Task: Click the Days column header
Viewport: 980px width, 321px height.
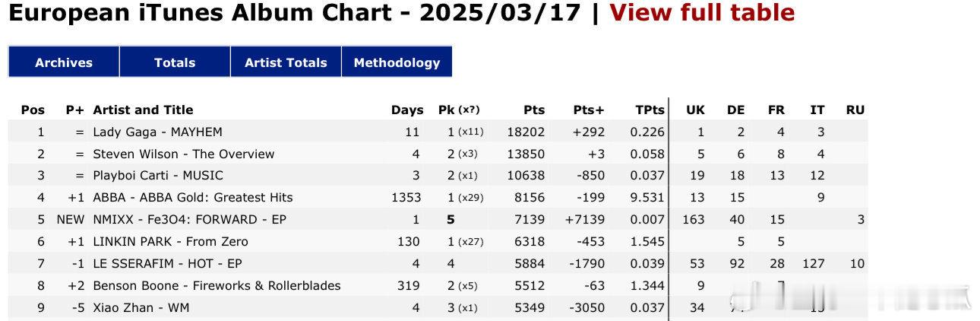Action: (x=407, y=110)
